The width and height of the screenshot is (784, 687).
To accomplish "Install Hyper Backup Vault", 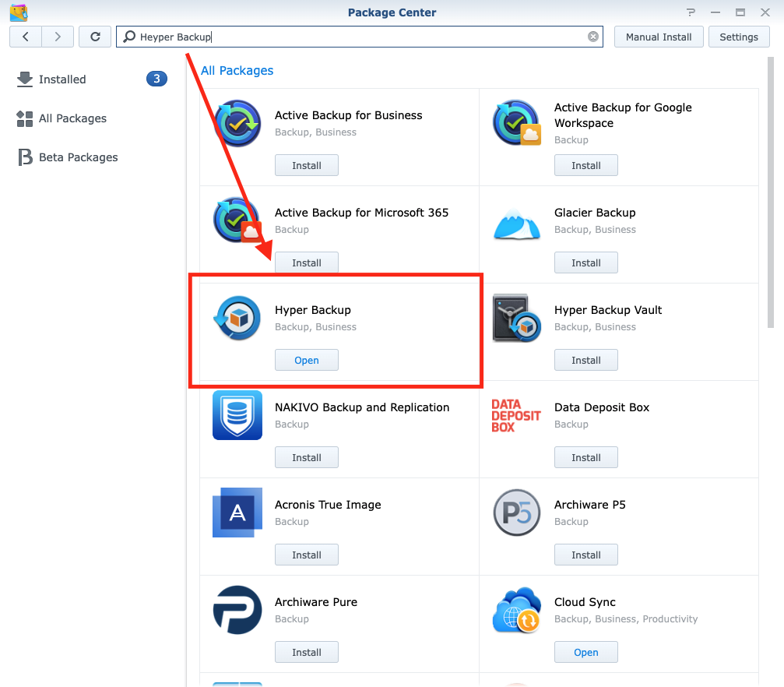I will [x=586, y=361].
